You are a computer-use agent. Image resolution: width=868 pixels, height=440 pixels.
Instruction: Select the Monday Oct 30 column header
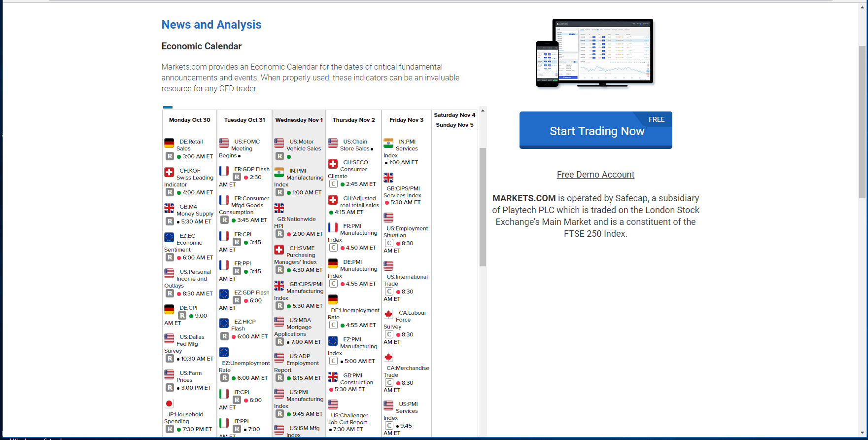pos(189,120)
